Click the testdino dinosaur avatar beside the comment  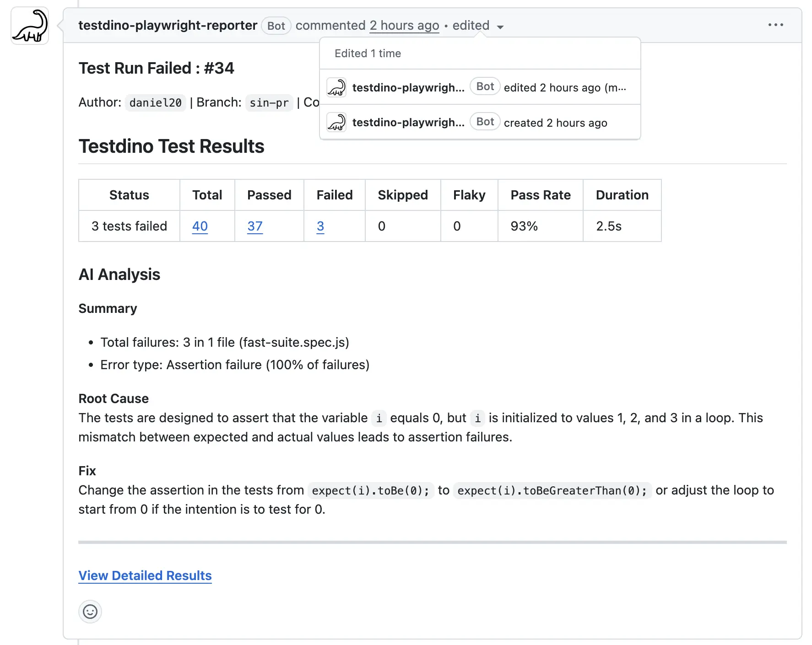(x=30, y=26)
